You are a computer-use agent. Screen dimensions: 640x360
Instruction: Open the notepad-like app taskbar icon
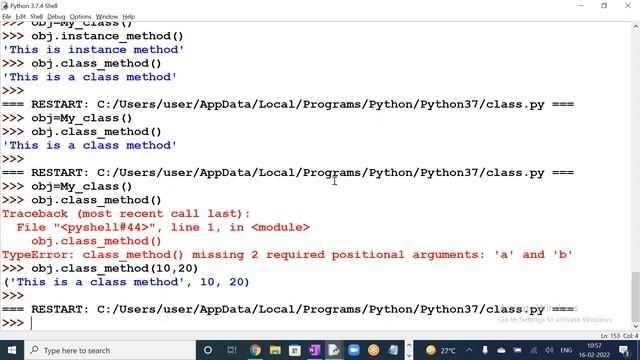393,350
